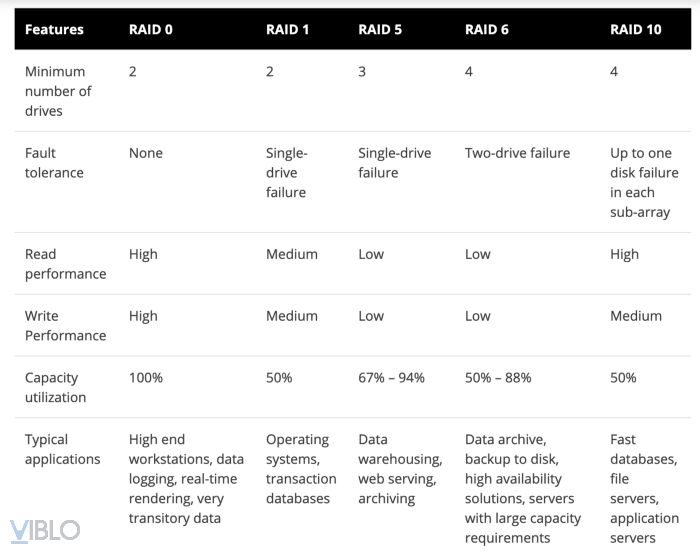700x554 pixels.
Task: Click the Typical applications row label
Action: coord(62,449)
